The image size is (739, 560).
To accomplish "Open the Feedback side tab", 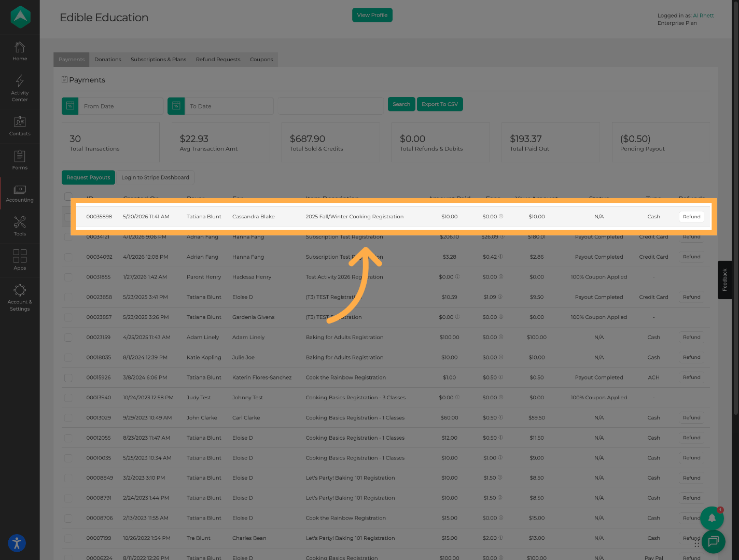I will coord(725,280).
